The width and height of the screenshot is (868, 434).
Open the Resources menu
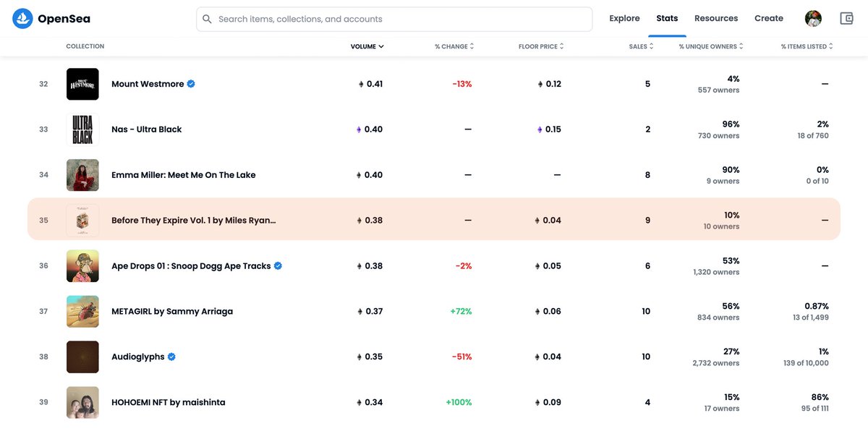click(x=716, y=19)
